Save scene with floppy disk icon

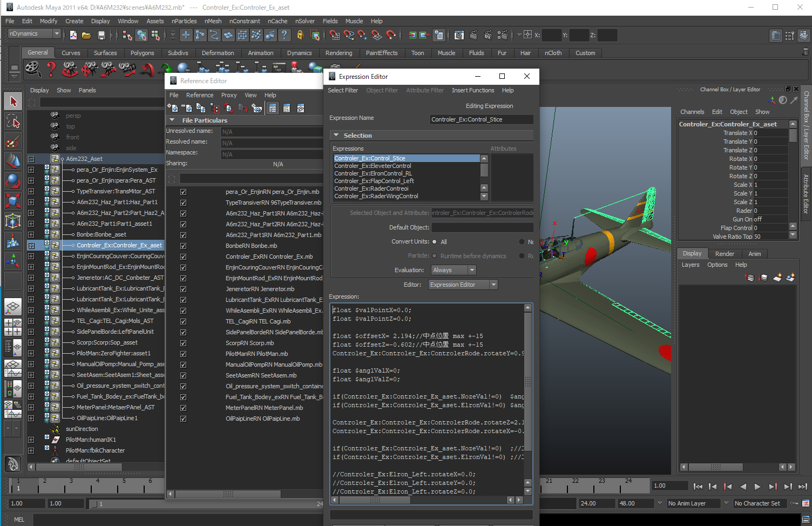pyautogui.click(x=101, y=35)
